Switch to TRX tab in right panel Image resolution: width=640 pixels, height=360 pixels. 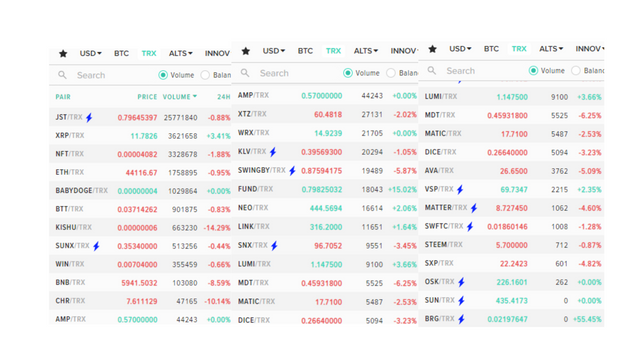[x=519, y=49]
